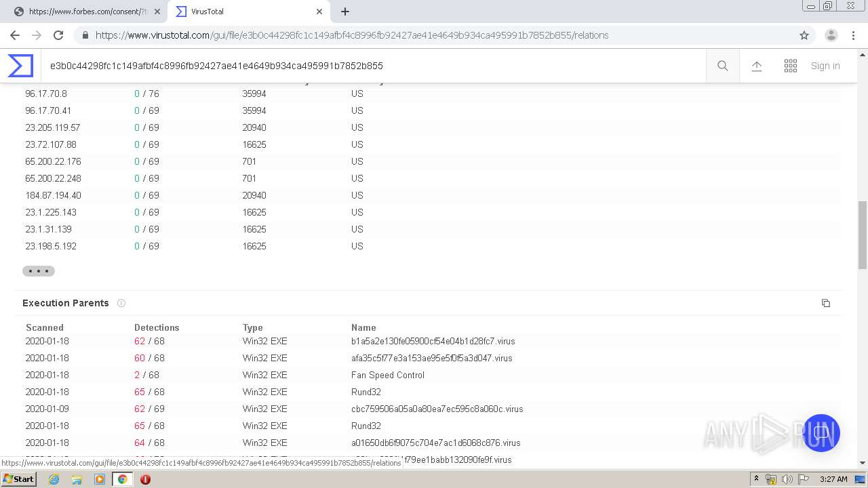Image resolution: width=868 pixels, height=488 pixels.
Task: Open Chrome three-dot menu
Action: click(854, 35)
